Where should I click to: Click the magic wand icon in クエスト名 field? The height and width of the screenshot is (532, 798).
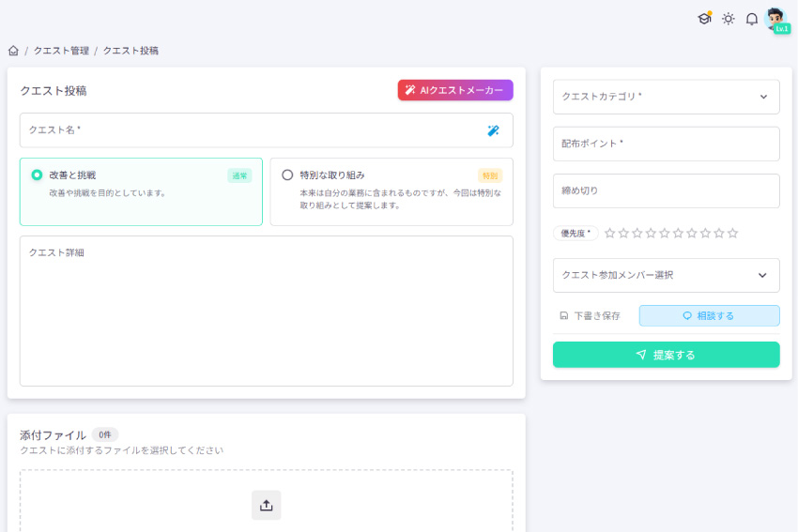(493, 130)
